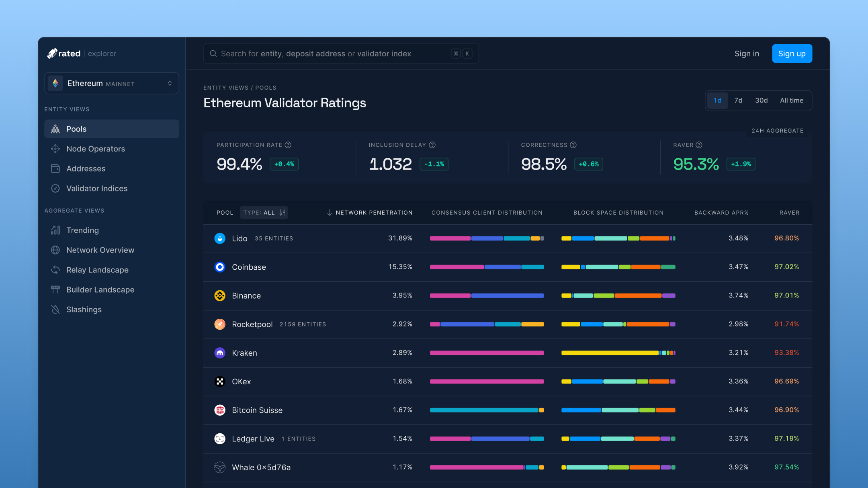Select the 30d time range
Image resolution: width=868 pixels, height=488 pixels.
click(x=761, y=100)
